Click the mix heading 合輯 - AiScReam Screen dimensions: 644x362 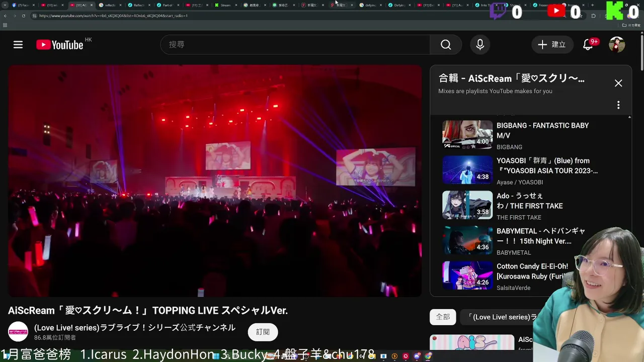coord(512,78)
